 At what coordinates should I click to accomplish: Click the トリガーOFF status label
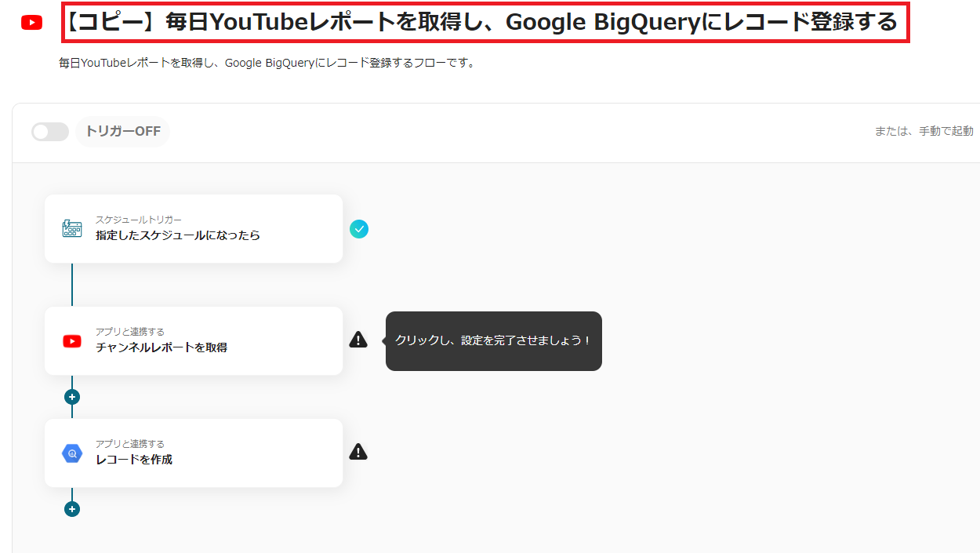point(123,132)
